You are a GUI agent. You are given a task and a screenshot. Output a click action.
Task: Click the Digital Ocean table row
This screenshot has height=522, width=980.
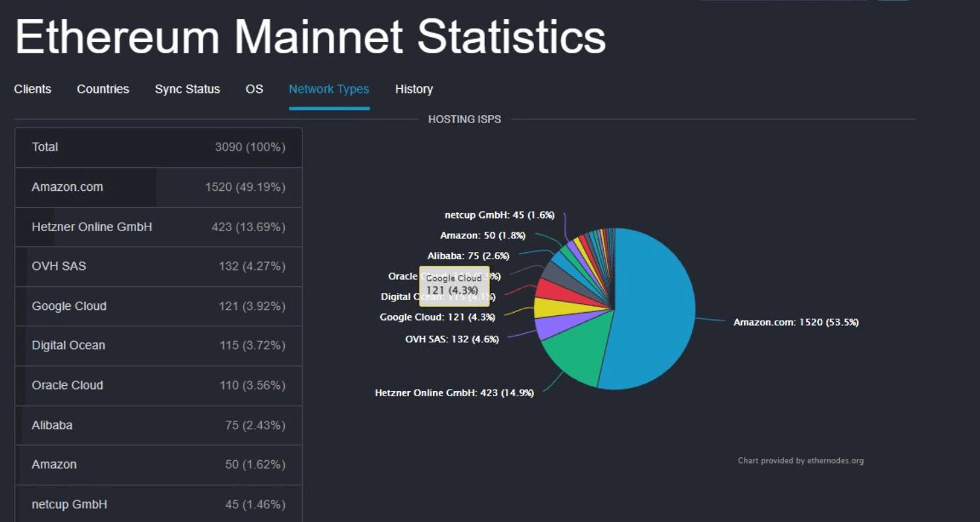pos(159,346)
